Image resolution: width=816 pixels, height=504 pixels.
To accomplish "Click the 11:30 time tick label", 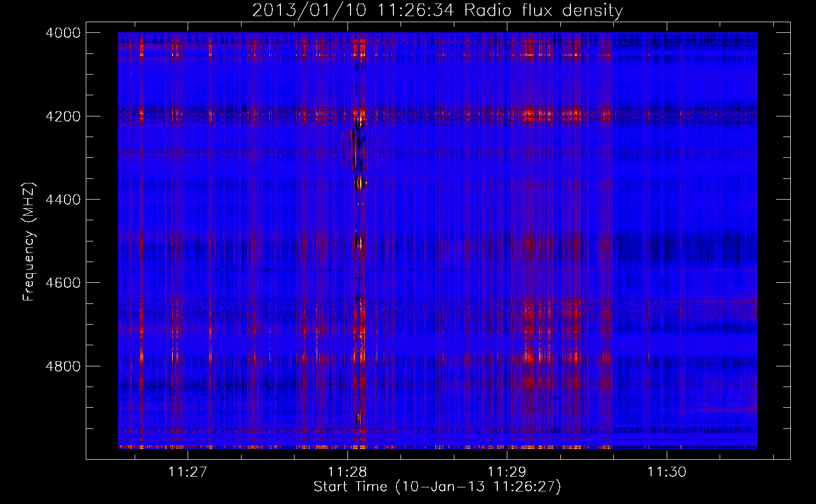I will (x=667, y=472).
